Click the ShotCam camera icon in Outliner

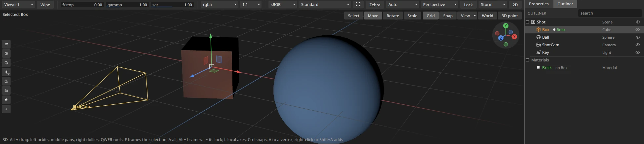539,45
